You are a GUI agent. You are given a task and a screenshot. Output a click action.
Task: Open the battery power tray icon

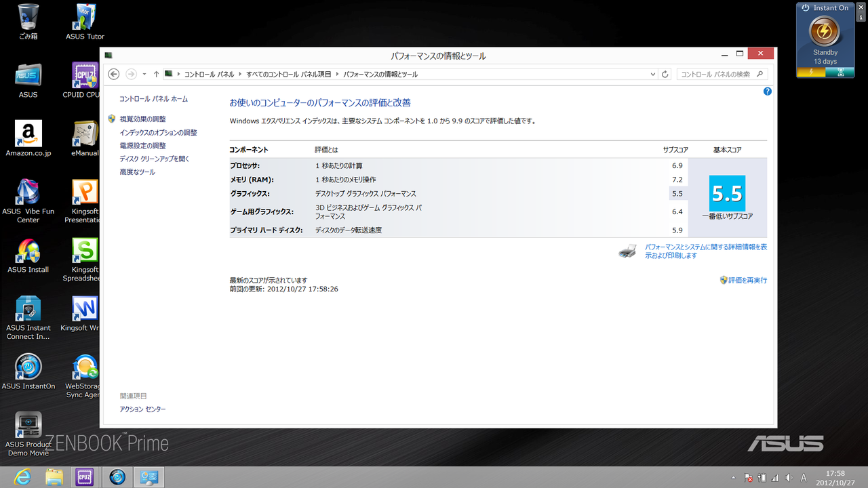762,478
